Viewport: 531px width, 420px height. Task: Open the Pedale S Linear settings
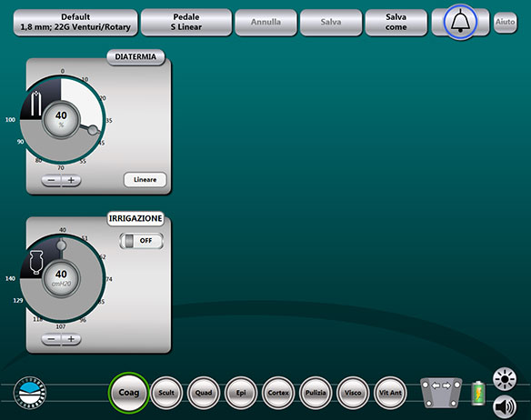186,22
